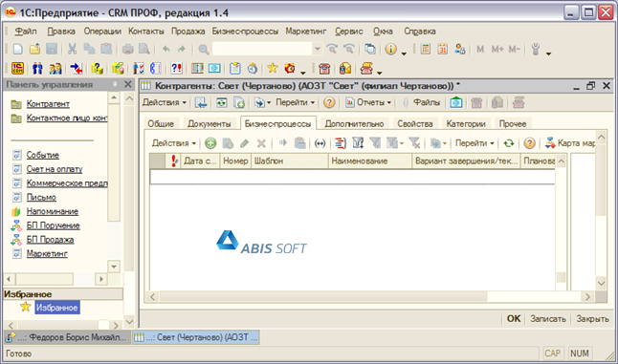
Task: Click the Undo arrow icon
Action: click(166, 49)
